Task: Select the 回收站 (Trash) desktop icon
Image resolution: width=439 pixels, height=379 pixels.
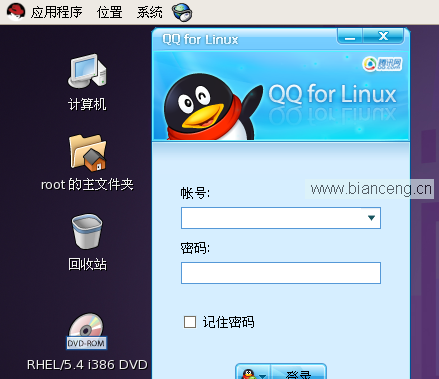Action: (x=87, y=231)
